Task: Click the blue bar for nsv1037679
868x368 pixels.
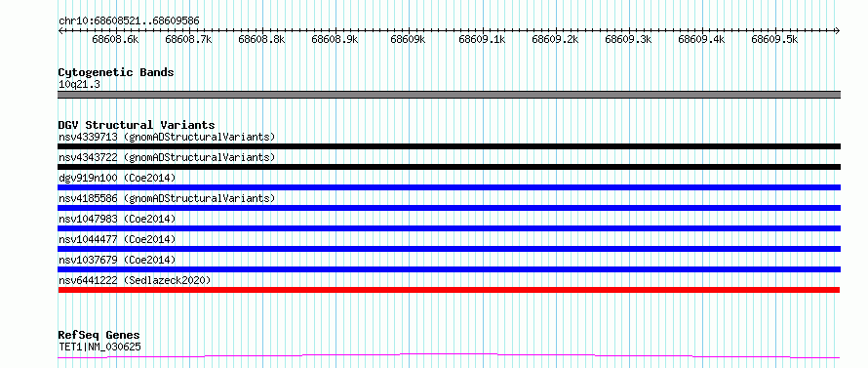Action: coord(450,269)
